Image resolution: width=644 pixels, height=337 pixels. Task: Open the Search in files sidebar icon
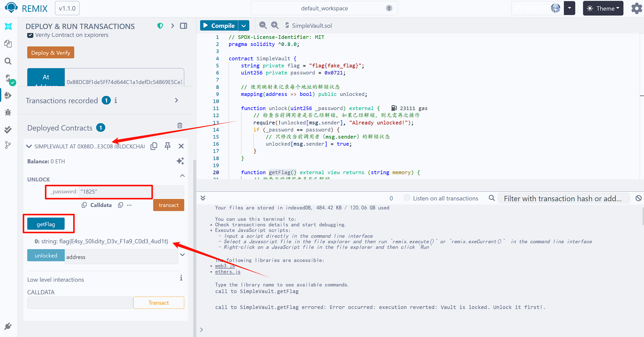[x=8, y=61]
